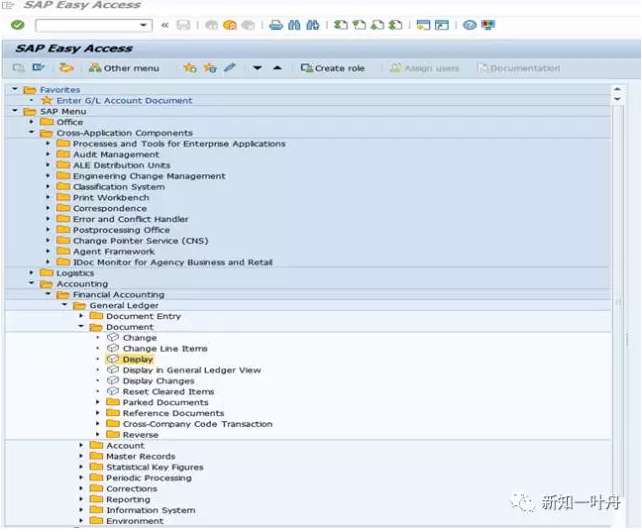Select Change Line Items transaction
This screenshot has width=642, height=532.
coord(165,349)
